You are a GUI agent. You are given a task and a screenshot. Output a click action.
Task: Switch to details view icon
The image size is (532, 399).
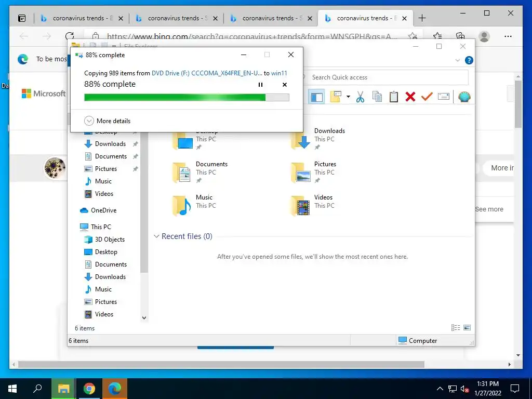[456, 328]
